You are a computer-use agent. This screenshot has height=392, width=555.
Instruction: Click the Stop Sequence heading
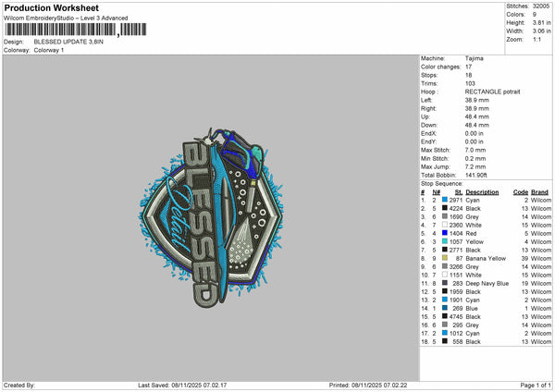(x=442, y=184)
